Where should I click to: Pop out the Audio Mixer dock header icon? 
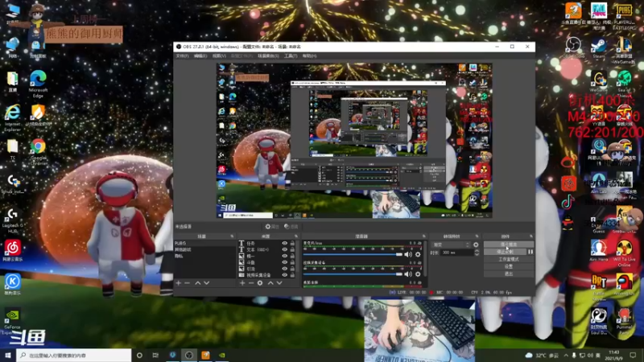pos(424,237)
